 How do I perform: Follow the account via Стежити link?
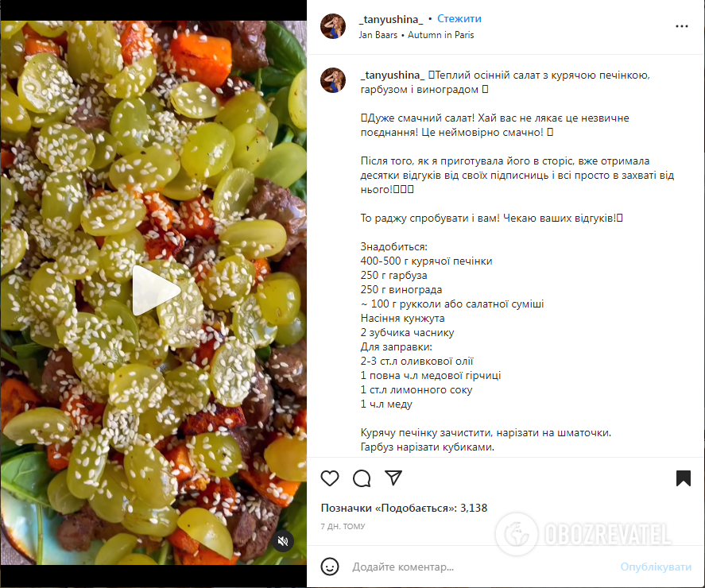pos(459,19)
